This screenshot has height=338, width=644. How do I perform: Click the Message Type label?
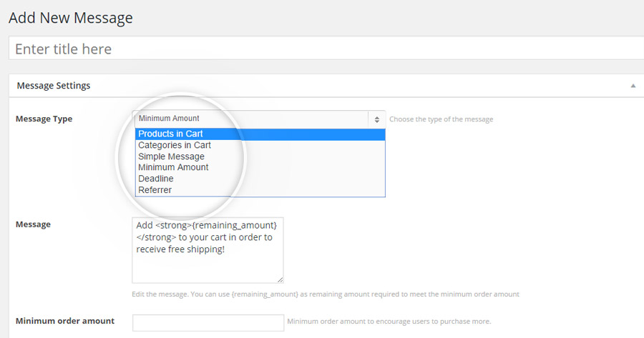pos(44,119)
